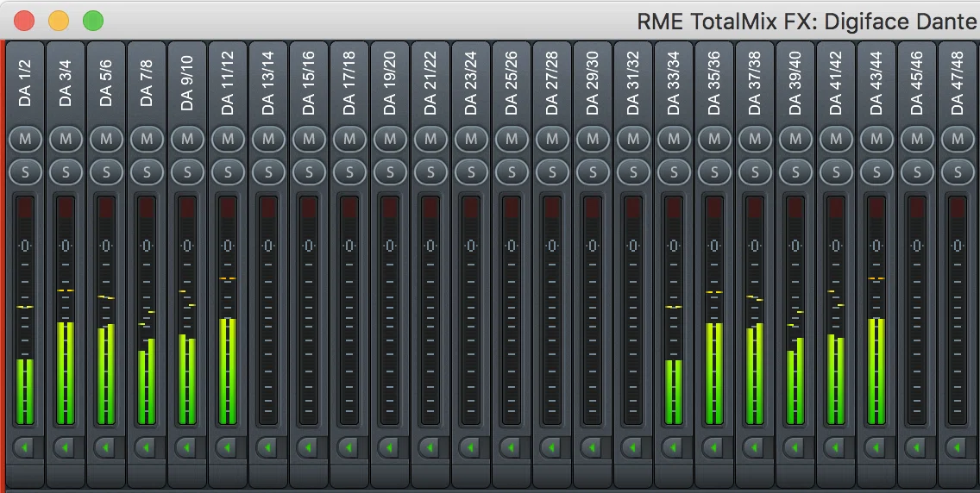Mute the DA 35/36 channel

[x=713, y=139]
